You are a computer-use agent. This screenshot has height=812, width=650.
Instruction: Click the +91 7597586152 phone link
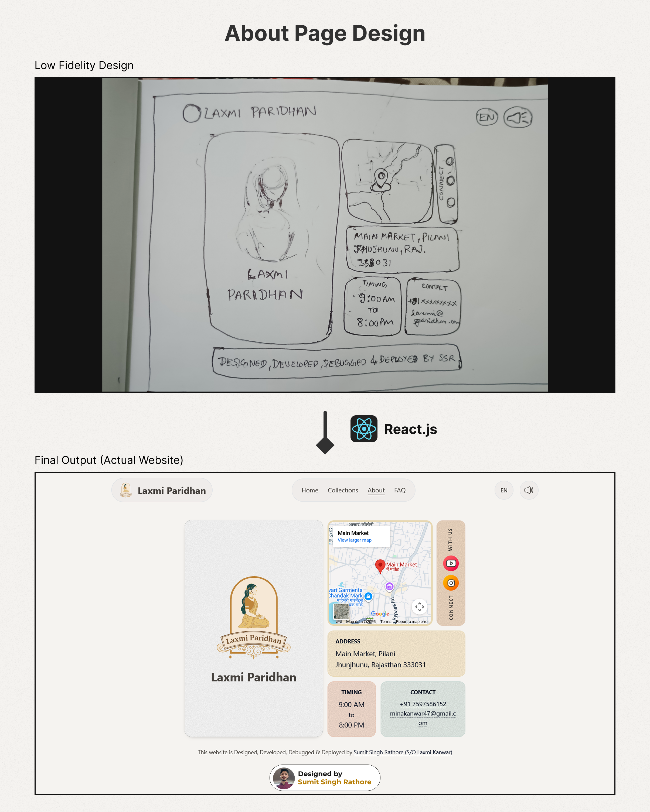click(x=423, y=704)
